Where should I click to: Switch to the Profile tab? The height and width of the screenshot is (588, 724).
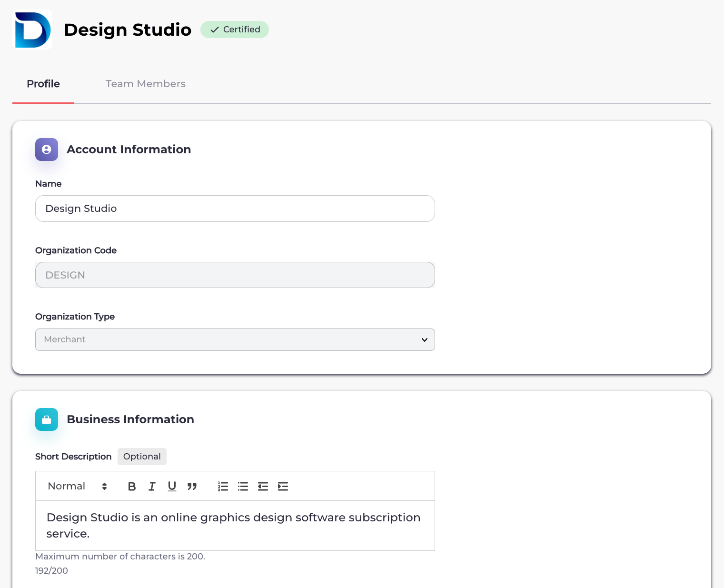[x=43, y=84]
